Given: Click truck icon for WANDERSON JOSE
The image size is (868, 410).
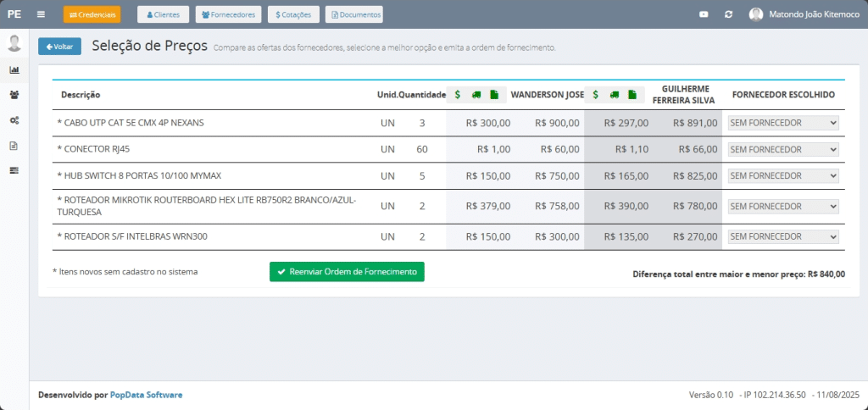Looking at the screenshot, I should coord(476,95).
